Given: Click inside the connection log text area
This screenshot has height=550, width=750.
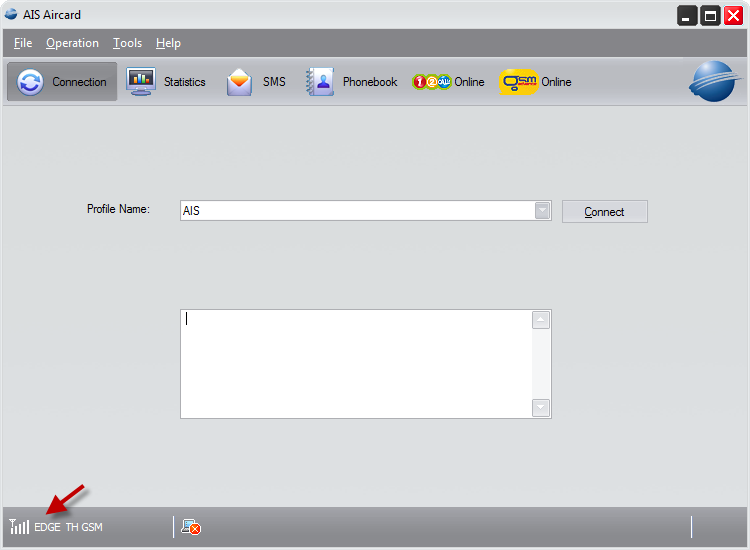Looking at the screenshot, I should pos(356,364).
